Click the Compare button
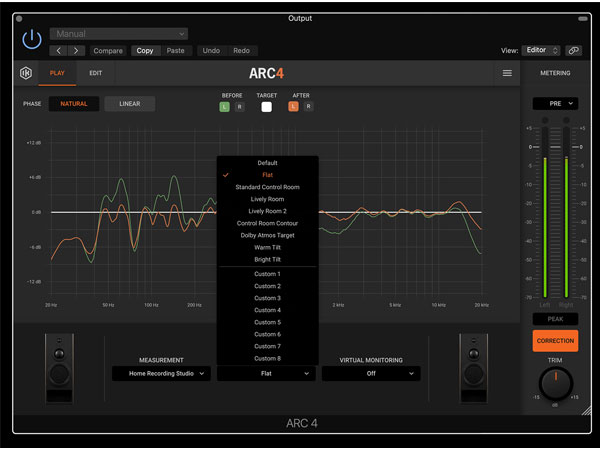The height and width of the screenshot is (450, 600). (108, 51)
